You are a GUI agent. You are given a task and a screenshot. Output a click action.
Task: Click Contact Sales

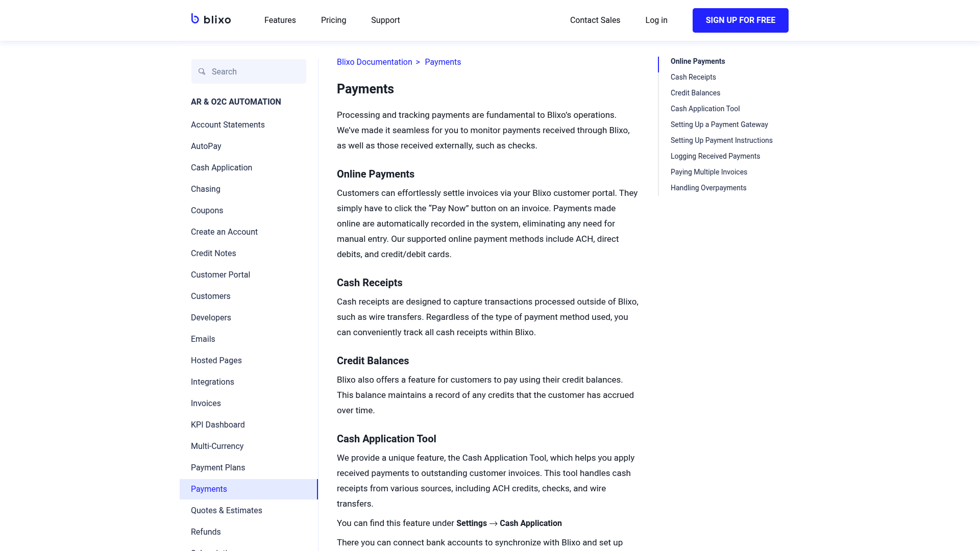[595, 20]
